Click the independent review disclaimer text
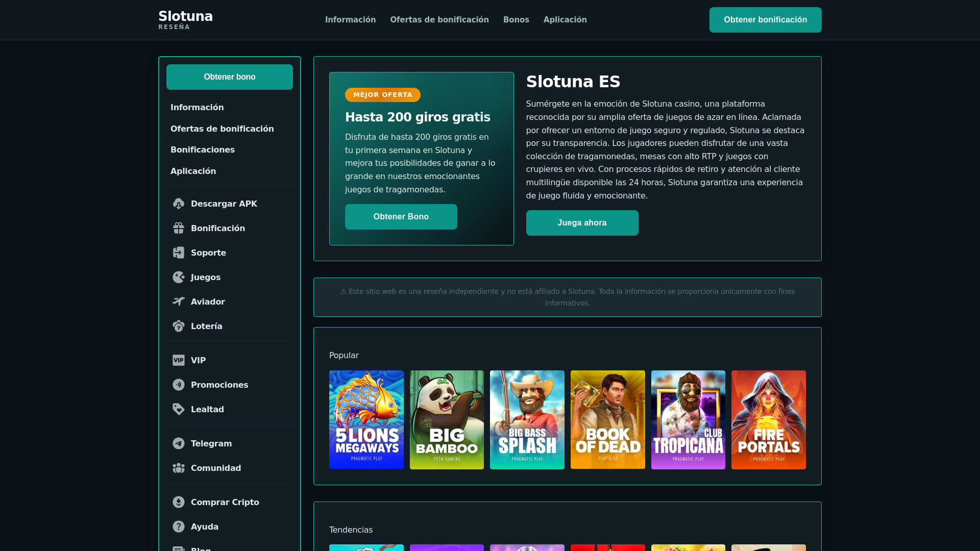Viewport: 980px width, 551px height. point(568,297)
